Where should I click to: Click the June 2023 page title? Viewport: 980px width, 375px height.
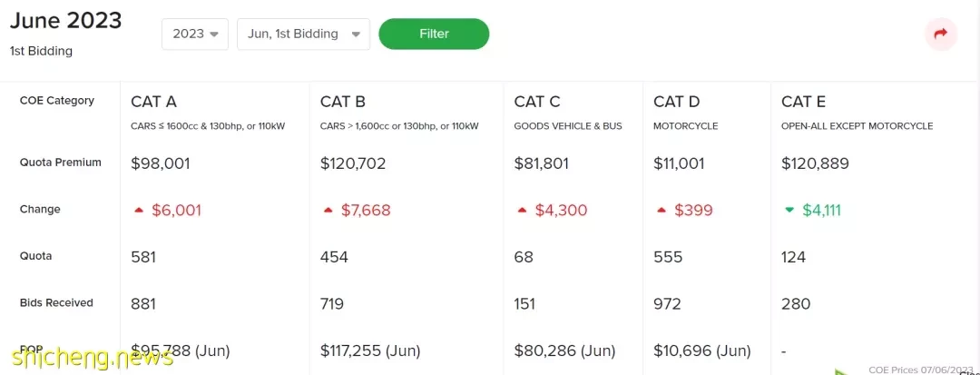point(65,21)
